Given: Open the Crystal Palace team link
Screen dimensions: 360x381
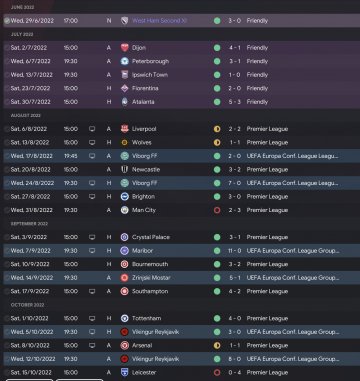Looking at the screenshot, I should coord(151,237).
